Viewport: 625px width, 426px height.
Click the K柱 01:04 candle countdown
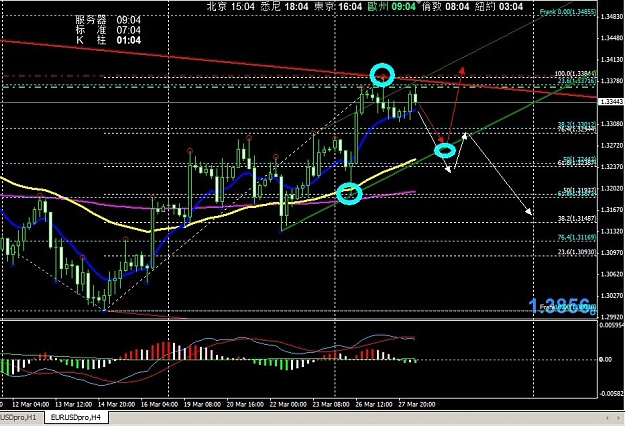108,40
